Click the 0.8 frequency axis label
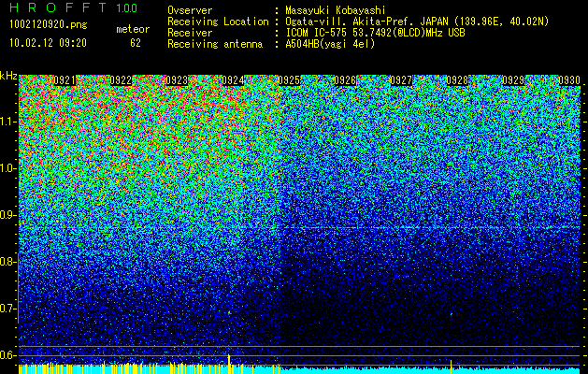This screenshot has width=588, height=374. click(x=8, y=262)
